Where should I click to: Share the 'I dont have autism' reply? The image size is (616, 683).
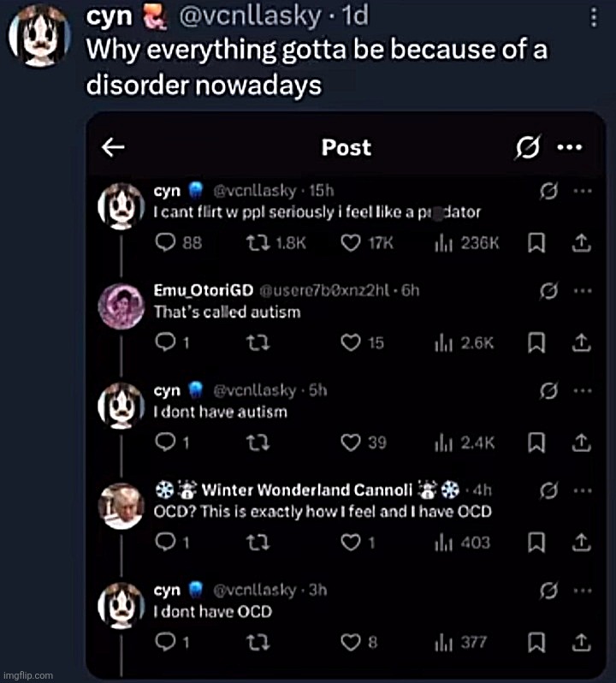coord(582,442)
